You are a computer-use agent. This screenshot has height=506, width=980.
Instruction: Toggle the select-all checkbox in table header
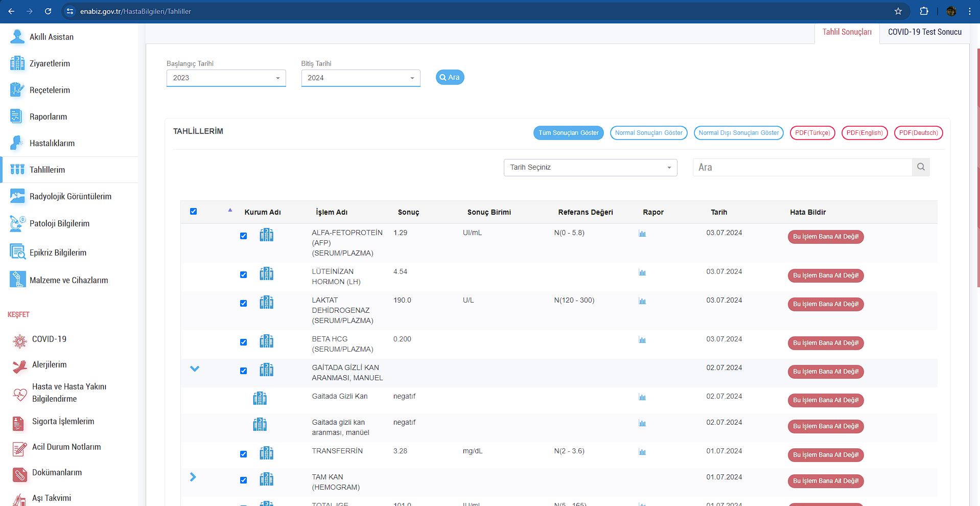click(193, 211)
